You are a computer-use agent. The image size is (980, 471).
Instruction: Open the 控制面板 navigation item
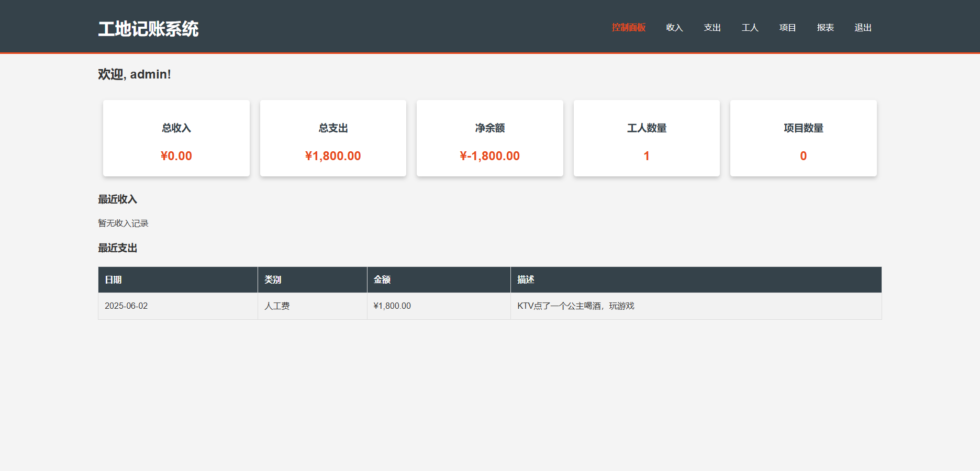tap(628, 27)
